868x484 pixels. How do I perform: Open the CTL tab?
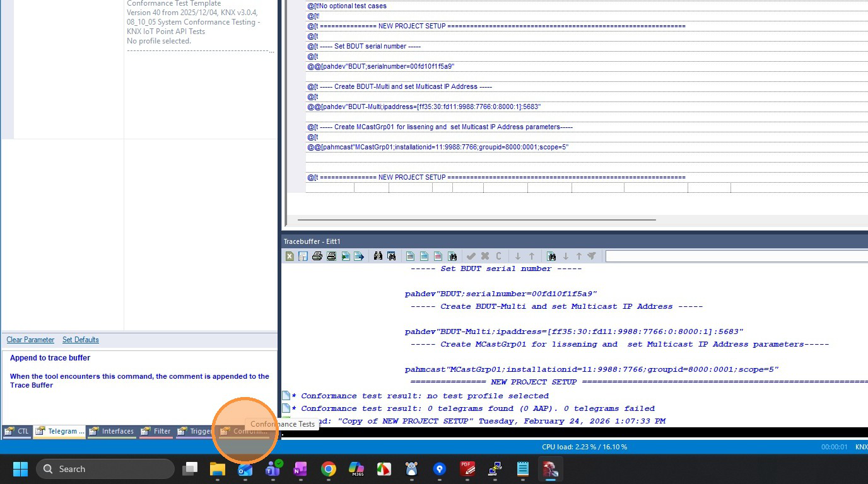click(17, 432)
